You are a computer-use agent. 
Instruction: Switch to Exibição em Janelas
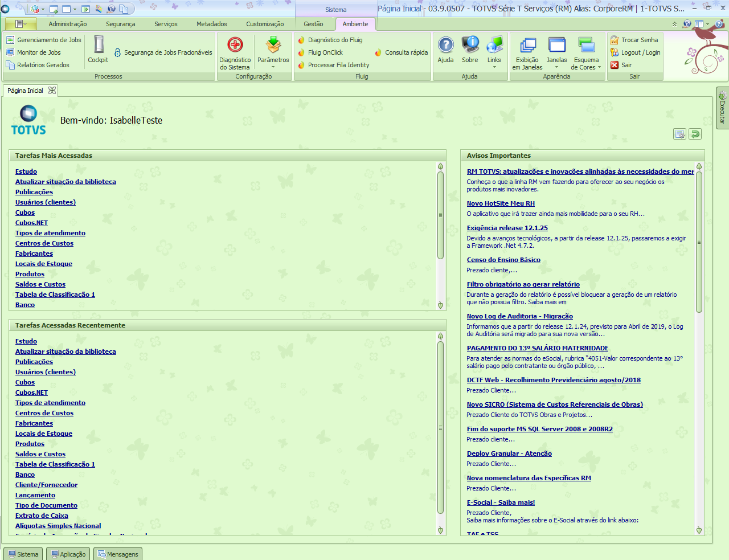527,54
